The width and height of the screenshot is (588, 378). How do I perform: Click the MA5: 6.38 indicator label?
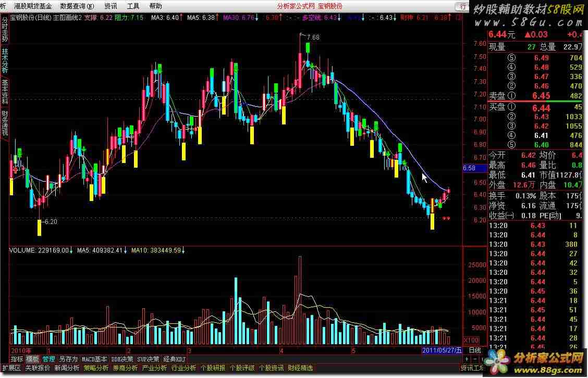point(202,17)
